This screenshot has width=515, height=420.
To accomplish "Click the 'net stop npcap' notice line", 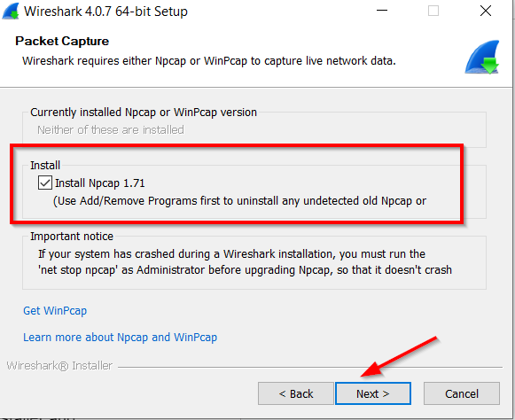I will [245, 270].
